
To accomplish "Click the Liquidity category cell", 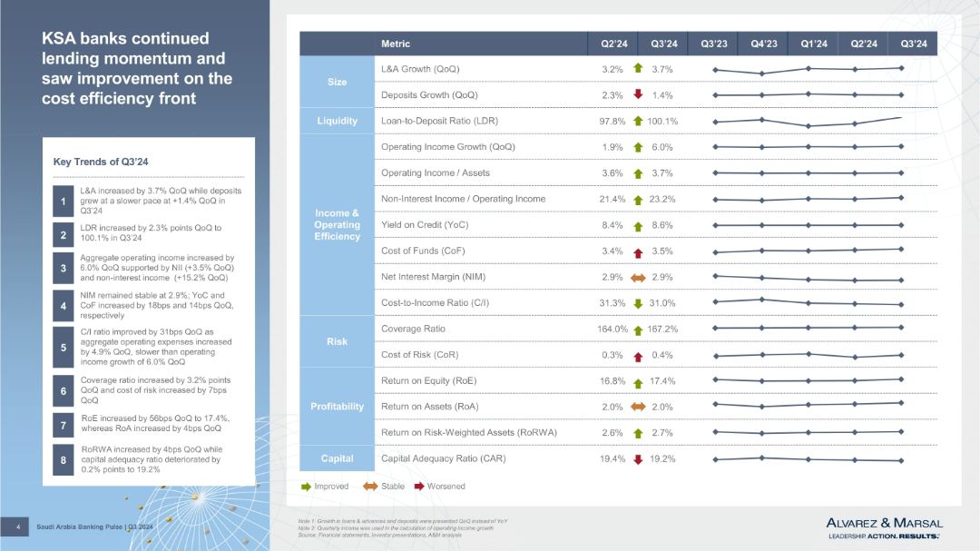I will click(337, 121).
